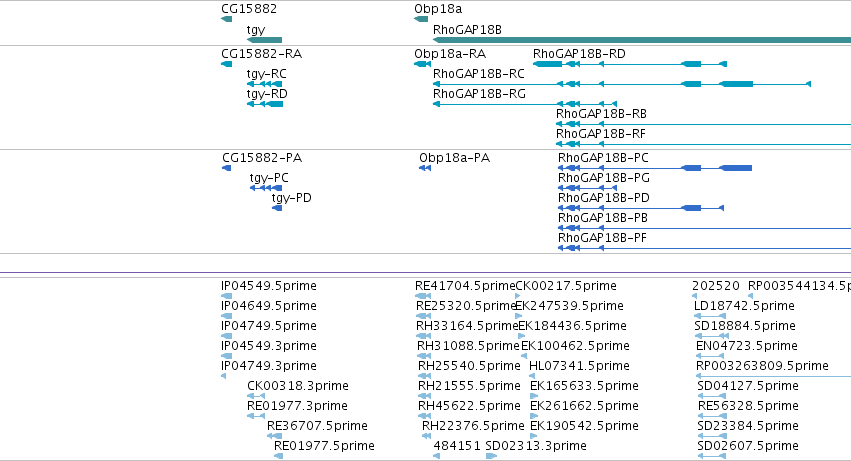Highlight the RE41704.5prime EST label
851x461 pixels.
click(465, 286)
